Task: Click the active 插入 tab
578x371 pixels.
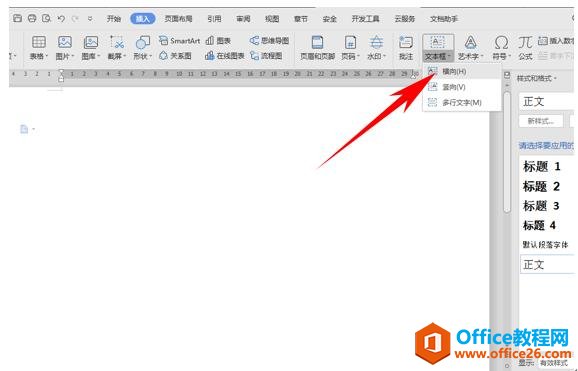Action: [x=143, y=18]
